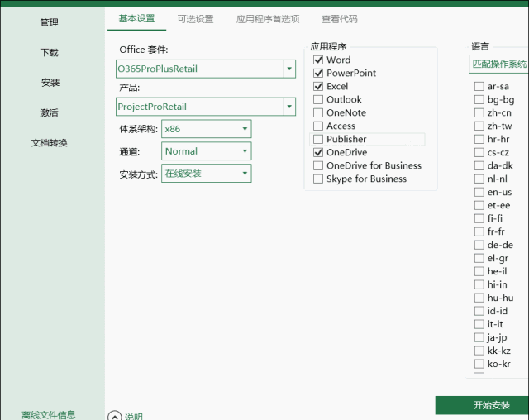
Task: Select the hr-hr language checkbox
Action: (479, 139)
